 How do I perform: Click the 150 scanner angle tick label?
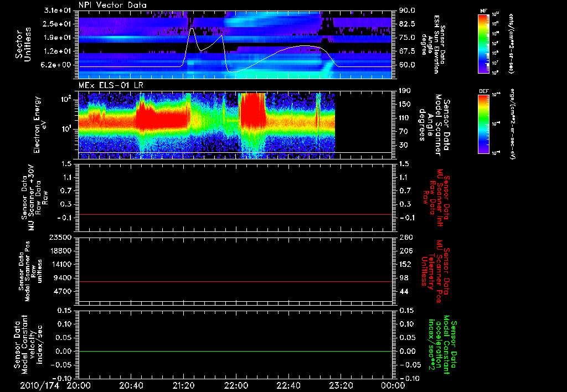tap(405, 105)
